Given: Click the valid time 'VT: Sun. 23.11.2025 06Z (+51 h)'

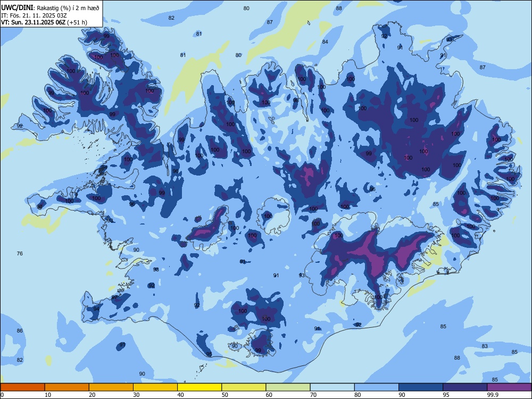Looking at the screenshot, I should tap(44, 22).
